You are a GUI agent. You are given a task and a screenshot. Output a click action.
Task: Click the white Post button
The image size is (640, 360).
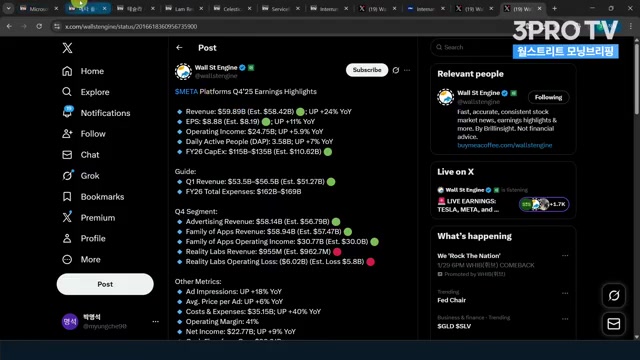coord(105,284)
